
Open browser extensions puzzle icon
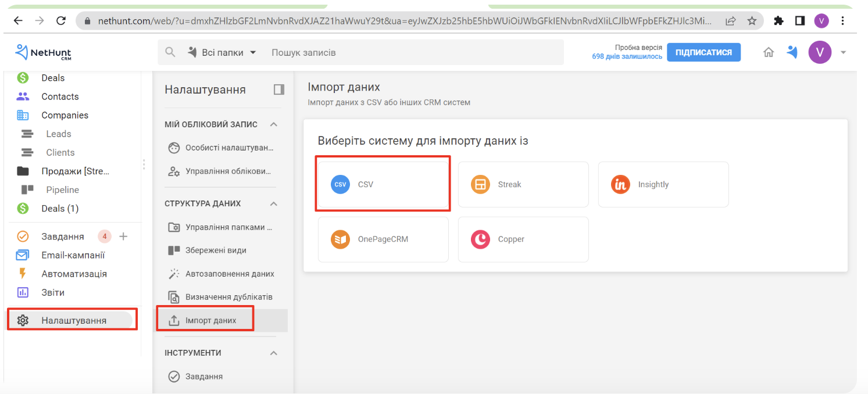pos(779,21)
